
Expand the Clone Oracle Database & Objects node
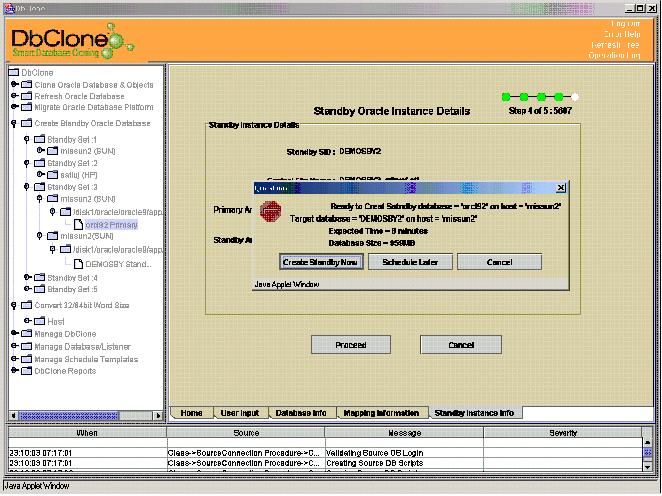coord(15,84)
